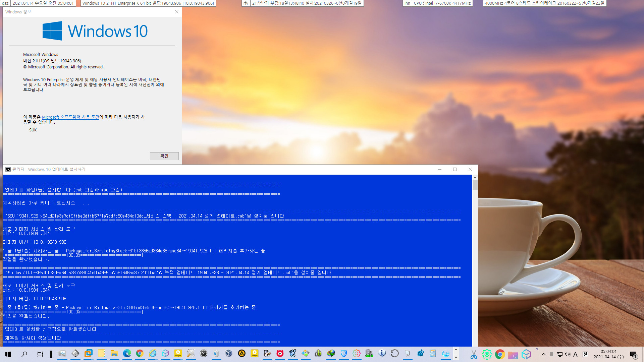Click the 확인 button in Windows 정보 dialog
Viewport: 644px width, 362px height.
point(164,156)
